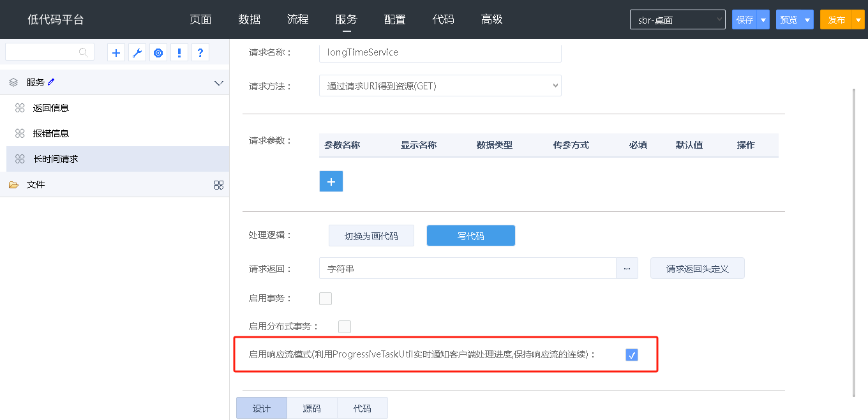Open the question mark help icon
868x420 pixels.
200,53
